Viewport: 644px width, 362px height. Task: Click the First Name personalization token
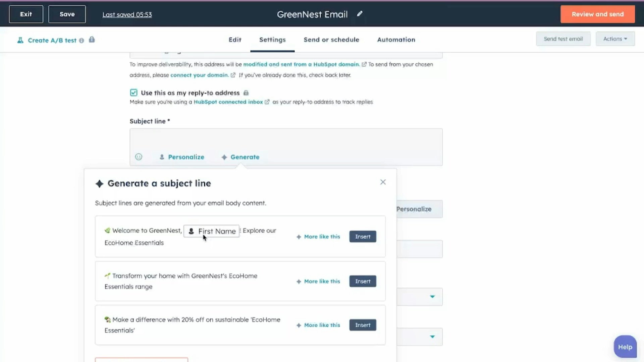(x=212, y=231)
